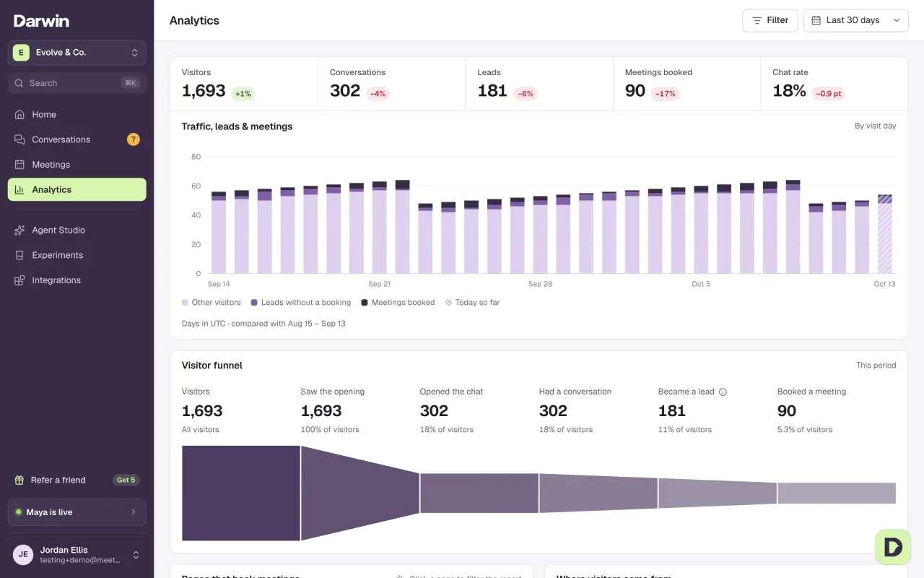The height and width of the screenshot is (578, 924).
Task: Select Agent Studio menu item
Action: point(77,230)
